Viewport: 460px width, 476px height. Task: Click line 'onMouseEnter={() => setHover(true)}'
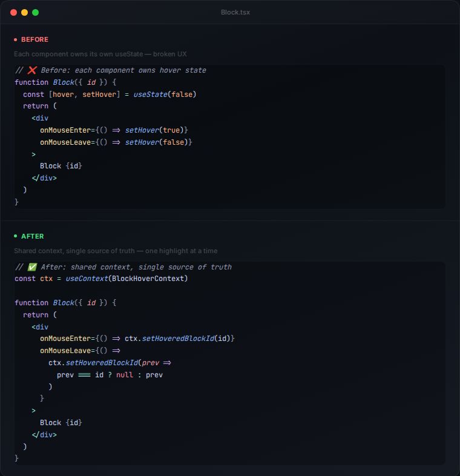click(x=114, y=130)
